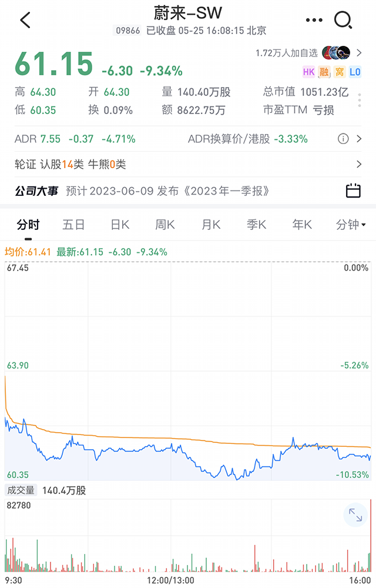Tap the 成交量 volume indicator label
376x588 pixels.
(21, 490)
